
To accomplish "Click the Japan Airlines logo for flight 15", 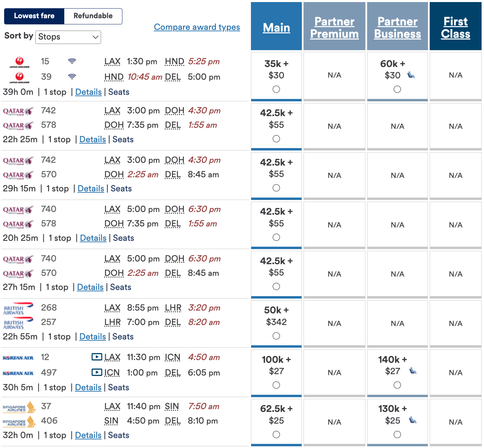I will click(x=20, y=61).
